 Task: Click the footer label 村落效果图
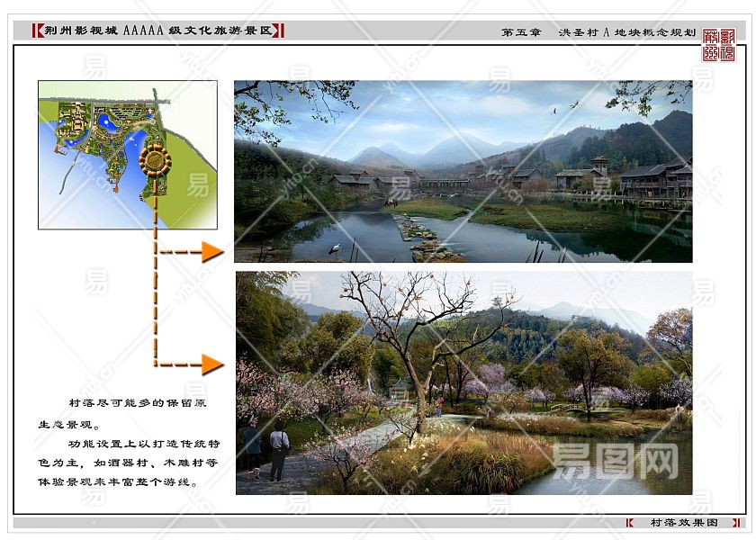684,523
